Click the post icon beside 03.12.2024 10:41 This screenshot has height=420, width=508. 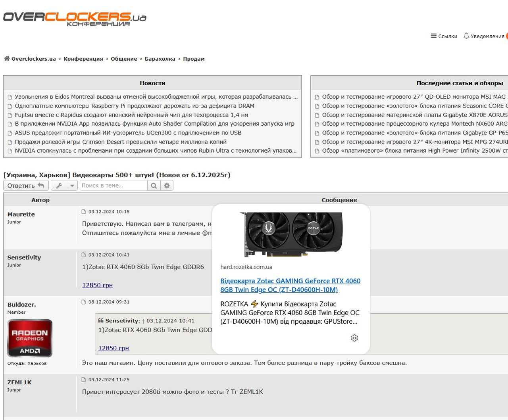(x=84, y=255)
